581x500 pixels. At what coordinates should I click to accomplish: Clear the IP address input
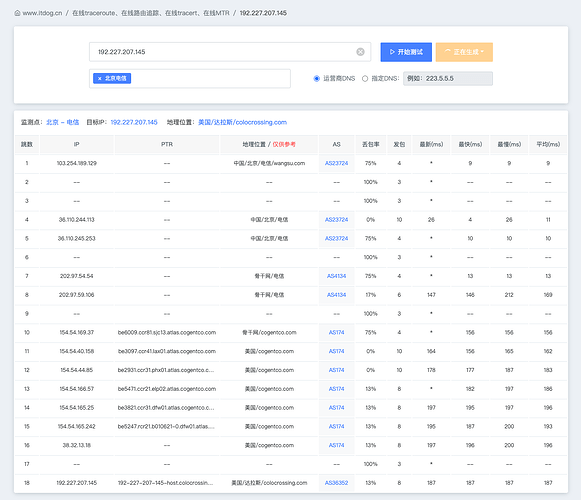[360, 52]
